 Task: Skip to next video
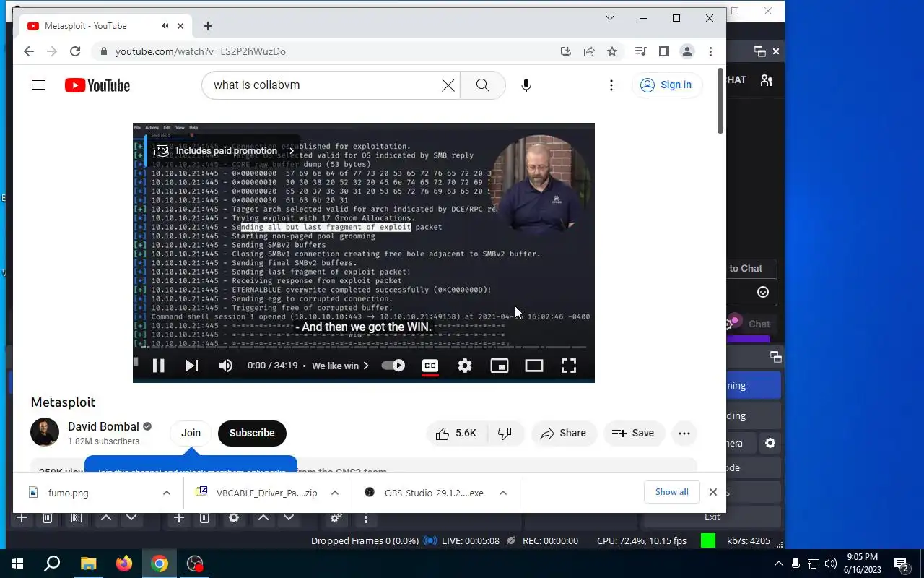191,366
